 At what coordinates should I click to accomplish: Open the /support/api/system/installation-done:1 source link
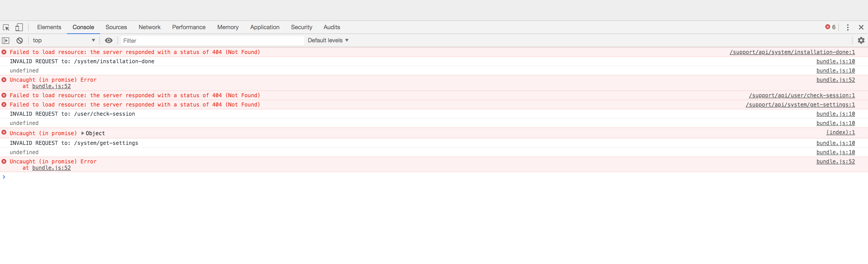792,52
